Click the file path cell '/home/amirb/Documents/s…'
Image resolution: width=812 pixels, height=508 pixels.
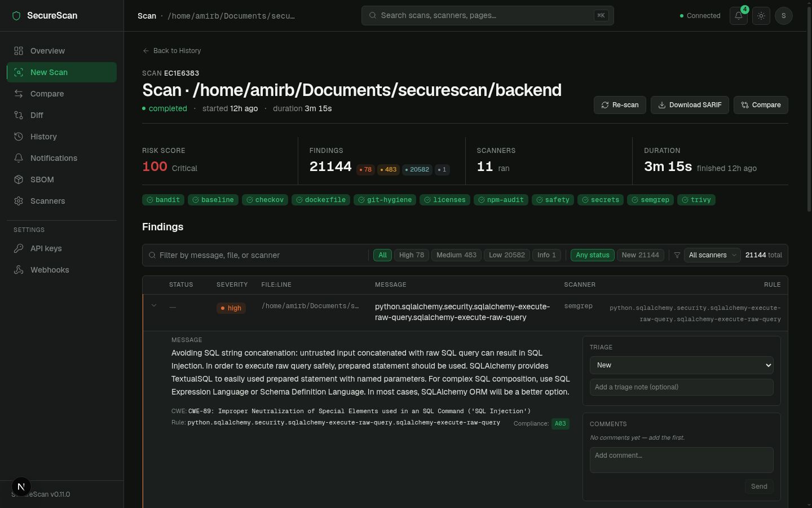pos(310,306)
